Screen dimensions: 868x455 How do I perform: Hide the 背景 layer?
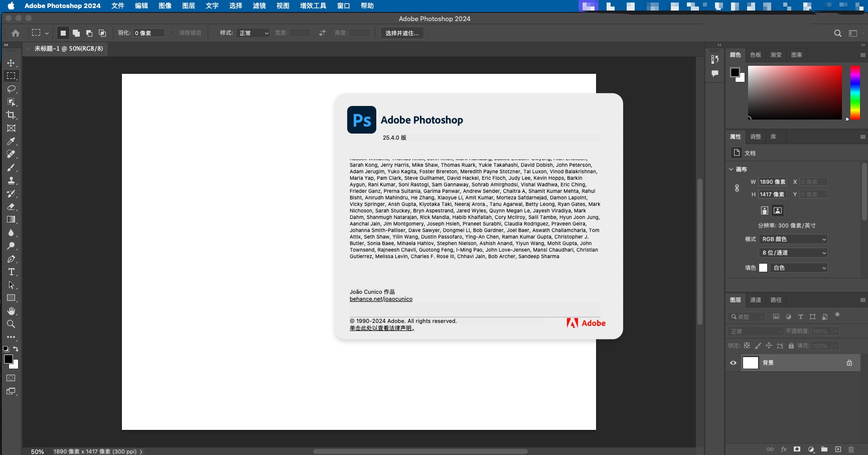click(x=733, y=363)
